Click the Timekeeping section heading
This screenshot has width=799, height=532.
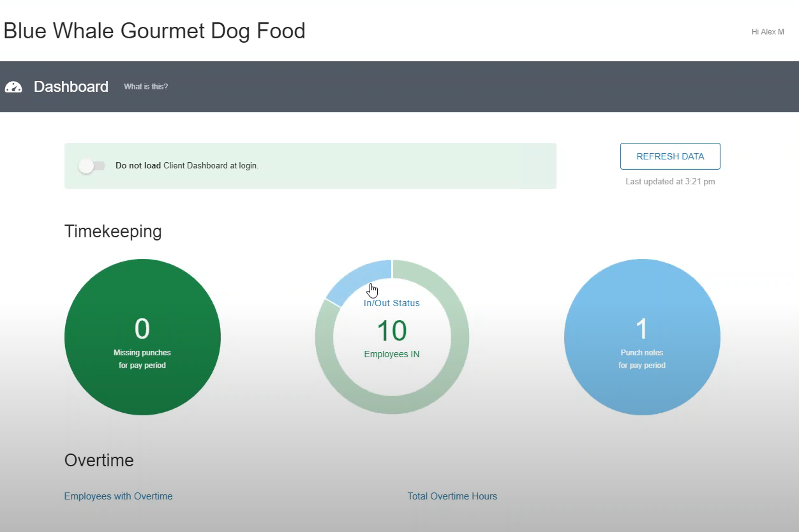click(x=113, y=231)
